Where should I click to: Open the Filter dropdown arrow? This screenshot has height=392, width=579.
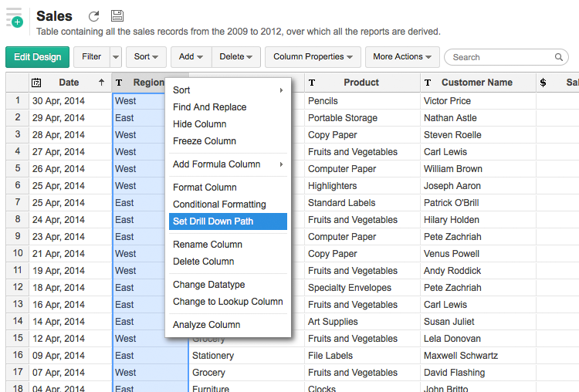tap(116, 57)
